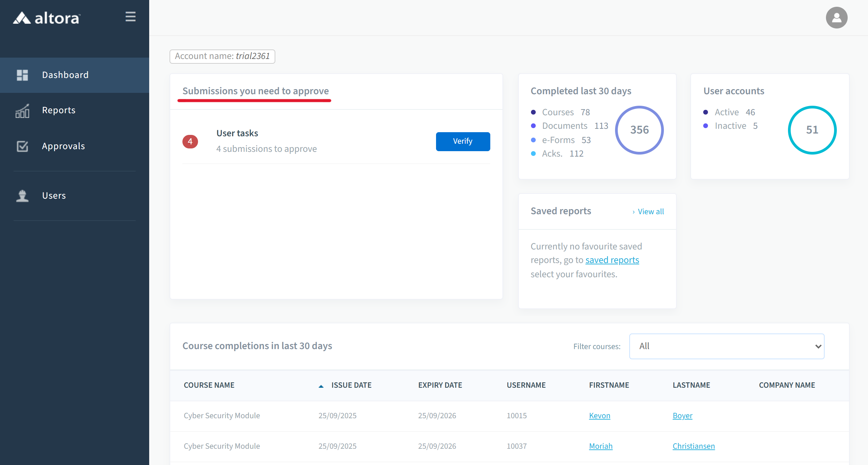Image resolution: width=868 pixels, height=465 pixels.
Task: Click the 356 completed total ring
Action: [639, 130]
